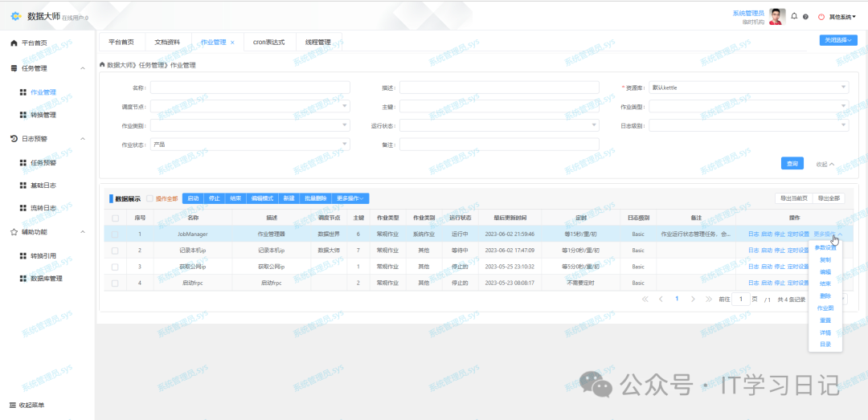Click the 数据大师 gear logo icon
The width and height of the screenshot is (868, 420).
[x=15, y=17]
